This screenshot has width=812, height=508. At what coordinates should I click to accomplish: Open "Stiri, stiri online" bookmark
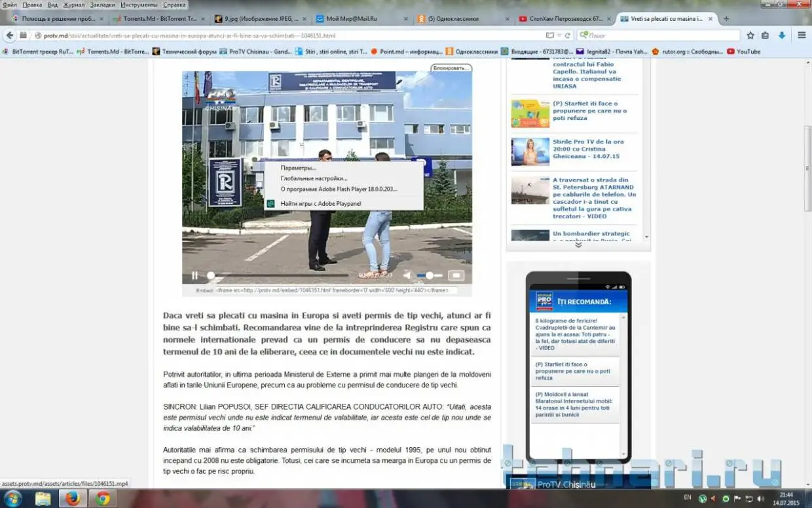[x=331, y=51]
